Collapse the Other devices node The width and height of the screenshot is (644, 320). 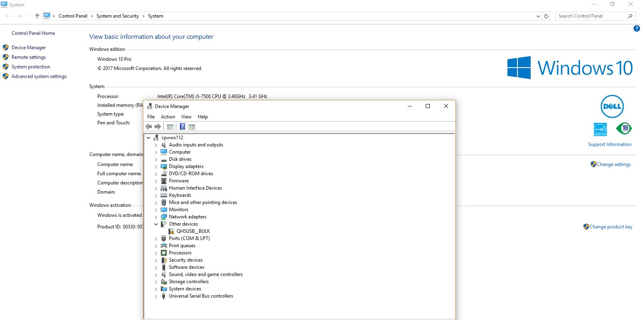click(x=156, y=224)
